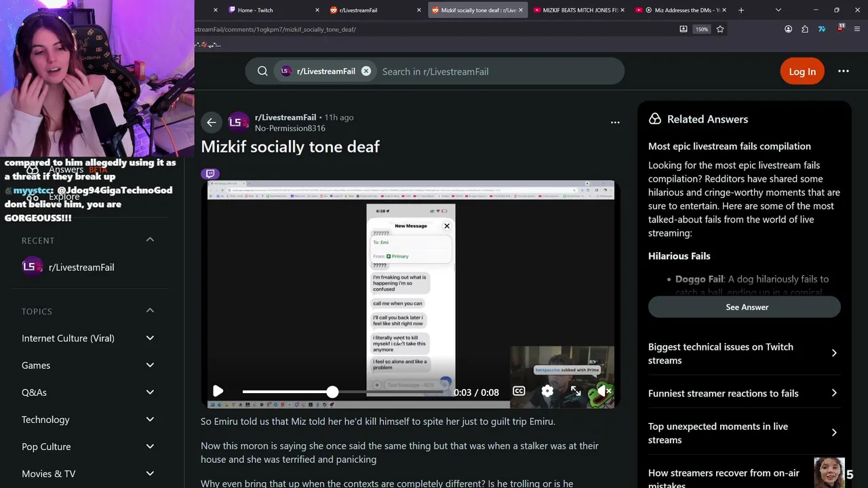Image resolution: width=868 pixels, height=488 pixels.
Task: Open Top unexpected moments in live streams
Action: click(744, 432)
